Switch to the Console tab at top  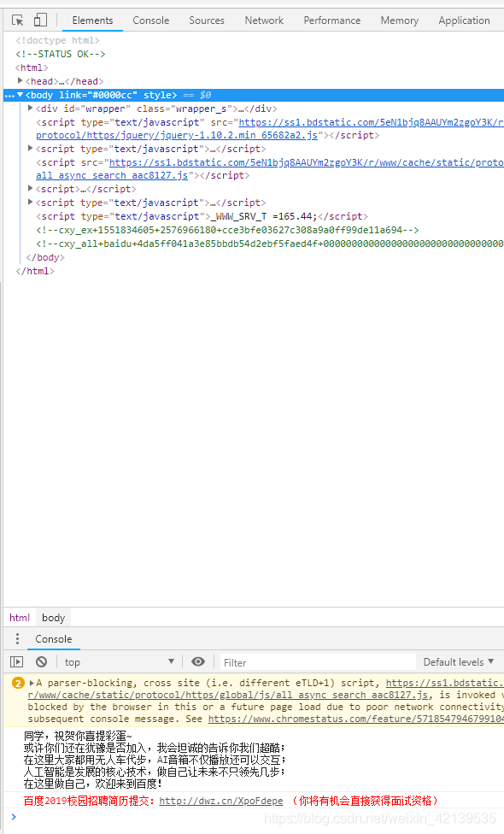[x=151, y=21]
